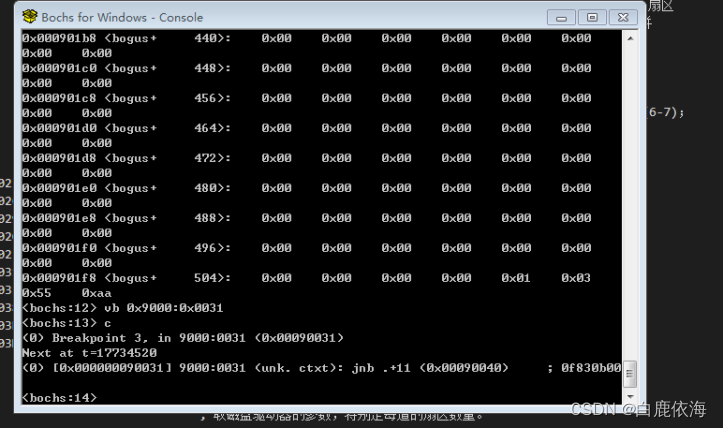Click address 0x000901c0 in memory dump
This screenshot has width=723, height=428.
coord(59,68)
